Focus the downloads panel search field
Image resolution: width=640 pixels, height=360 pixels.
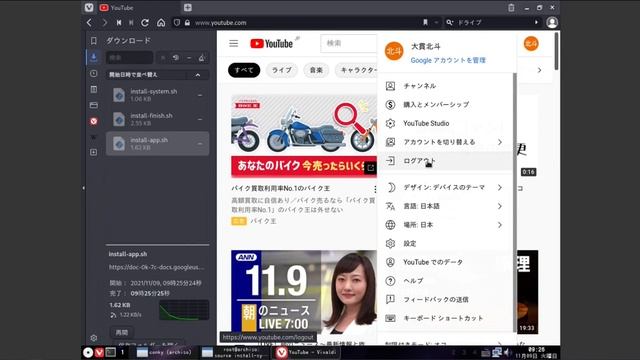pos(130,58)
